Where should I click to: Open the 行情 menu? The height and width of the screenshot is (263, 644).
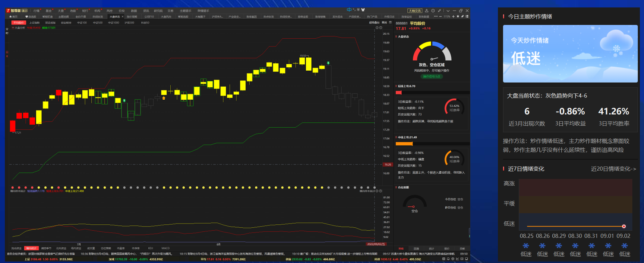coord(36,11)
